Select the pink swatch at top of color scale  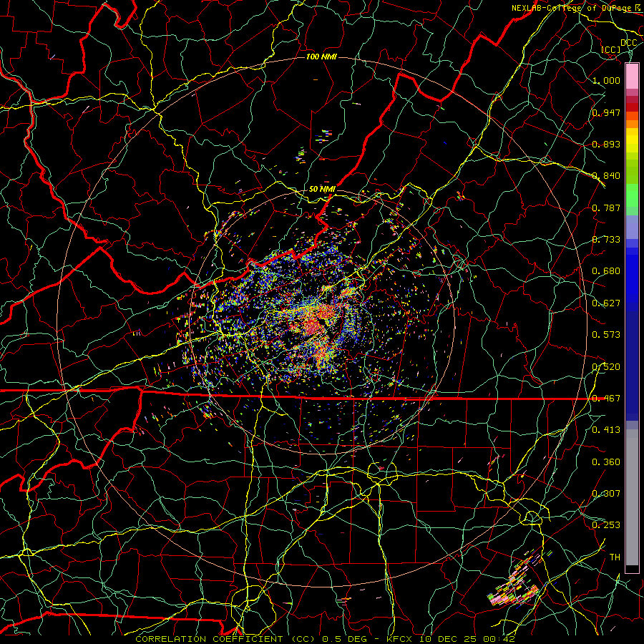632,76
